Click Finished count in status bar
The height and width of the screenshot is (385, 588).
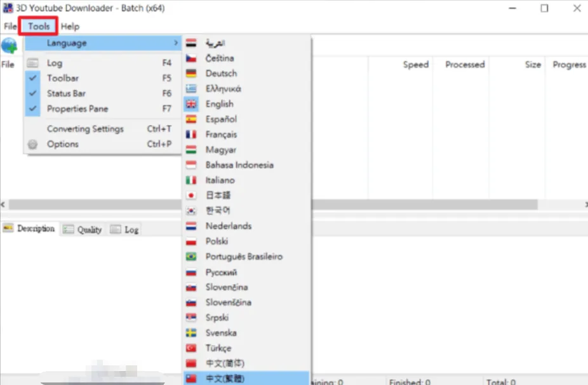tap(410, 382)
